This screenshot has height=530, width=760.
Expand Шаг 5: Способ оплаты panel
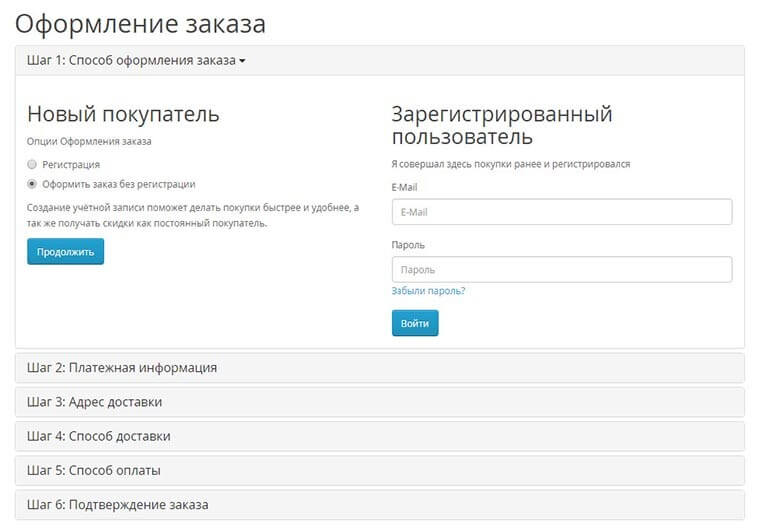pos(380,470)
